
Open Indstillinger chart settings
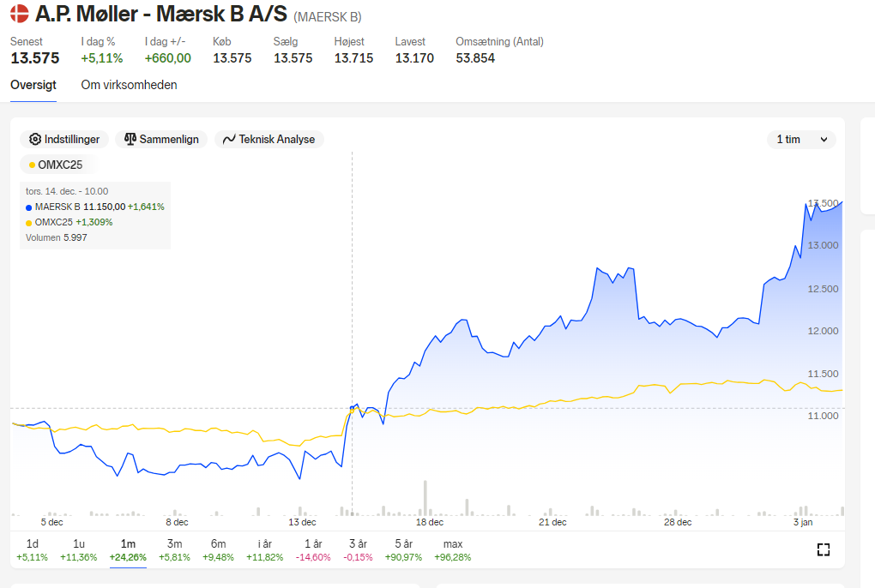click(x=64, y=140)
